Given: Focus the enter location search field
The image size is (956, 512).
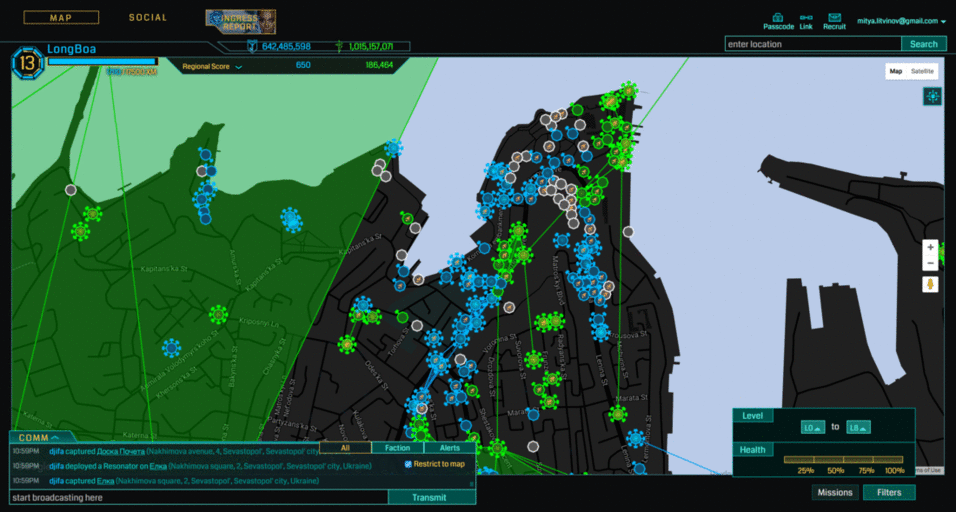Looking at the screenshot, I should click(x=813, y=44).
